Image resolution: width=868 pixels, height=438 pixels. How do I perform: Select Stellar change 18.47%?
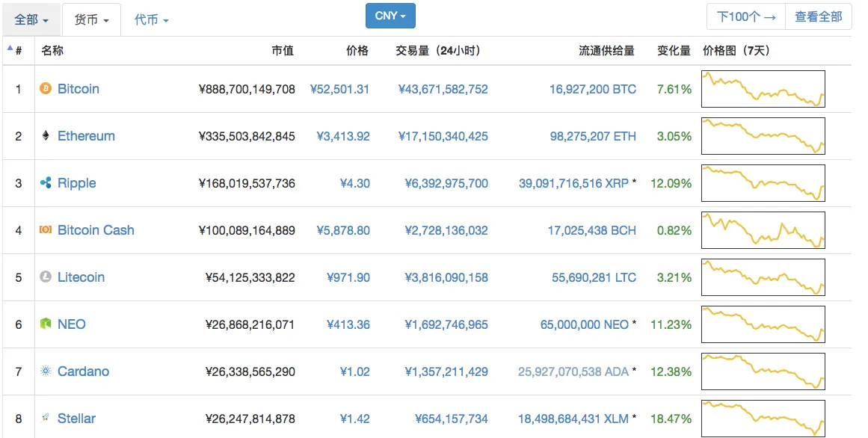click(671, 419)
